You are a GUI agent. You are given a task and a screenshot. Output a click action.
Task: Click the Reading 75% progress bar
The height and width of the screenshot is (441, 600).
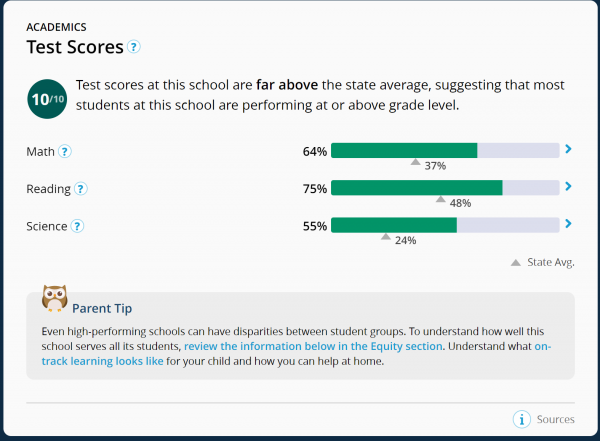tap(445, 188)
